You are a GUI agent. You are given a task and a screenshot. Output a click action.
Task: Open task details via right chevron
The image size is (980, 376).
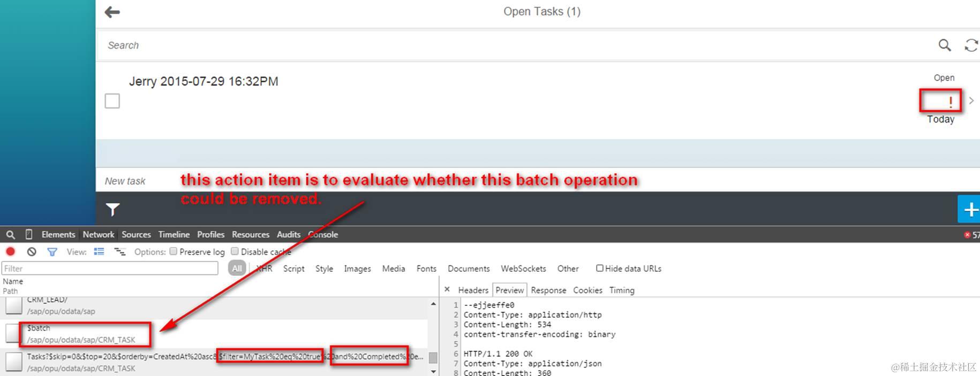971,101
